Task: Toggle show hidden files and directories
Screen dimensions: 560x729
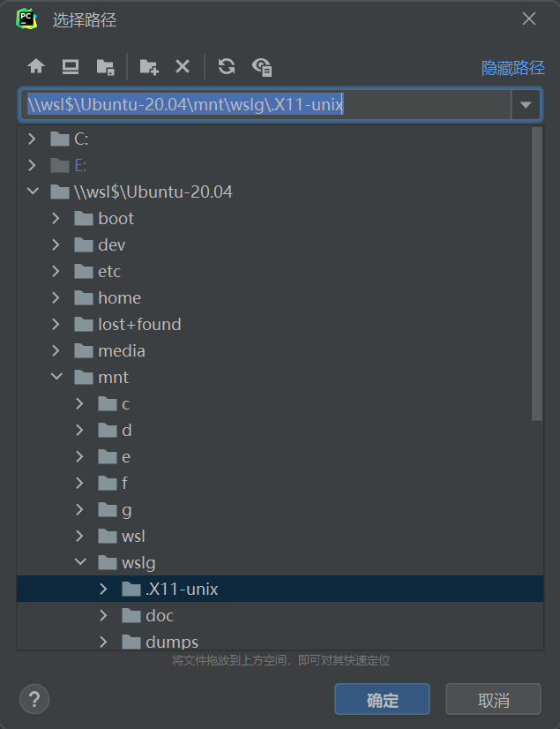Action: 262,67
